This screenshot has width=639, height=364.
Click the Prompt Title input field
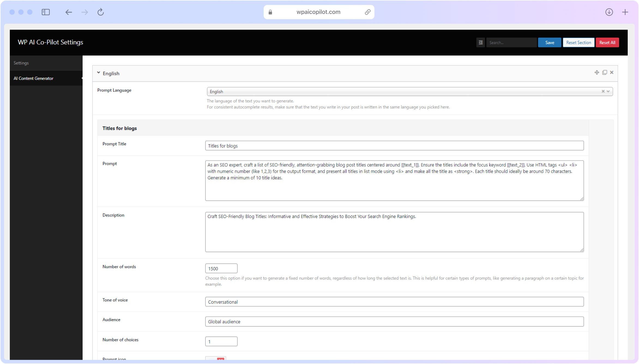[x=394, y=145]
